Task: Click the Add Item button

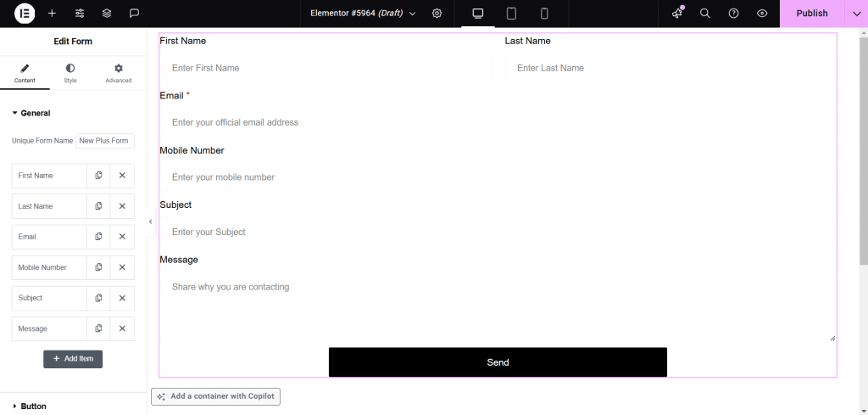Action: click(x=73, y=359)
